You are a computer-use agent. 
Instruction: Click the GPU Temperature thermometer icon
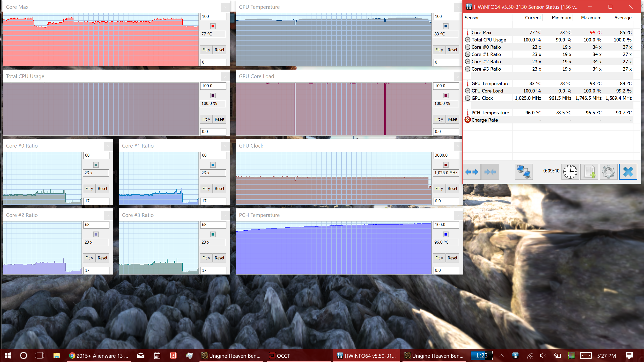coord(468,83)
